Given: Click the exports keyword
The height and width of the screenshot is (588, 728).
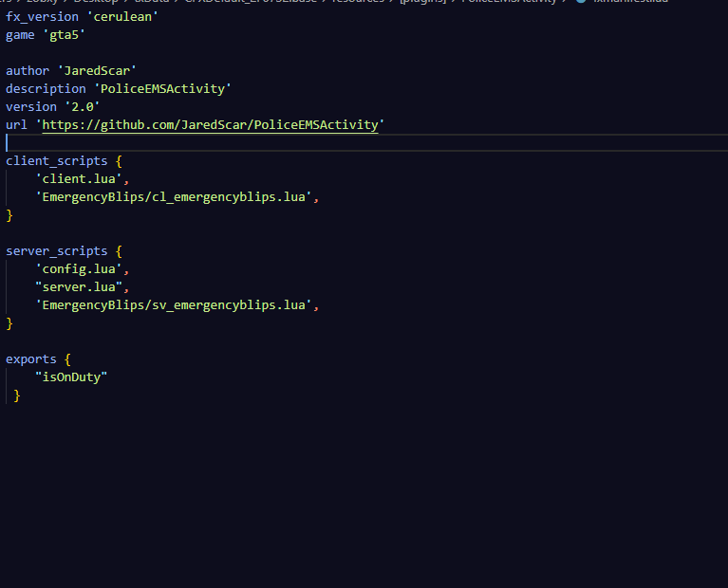Looking at the screenshot, I should point(31,359).
